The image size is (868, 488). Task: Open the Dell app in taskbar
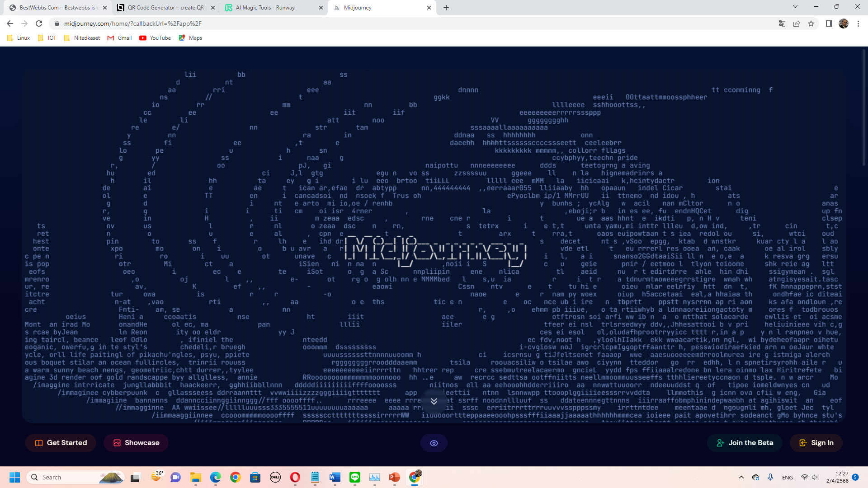pos(275,477)
